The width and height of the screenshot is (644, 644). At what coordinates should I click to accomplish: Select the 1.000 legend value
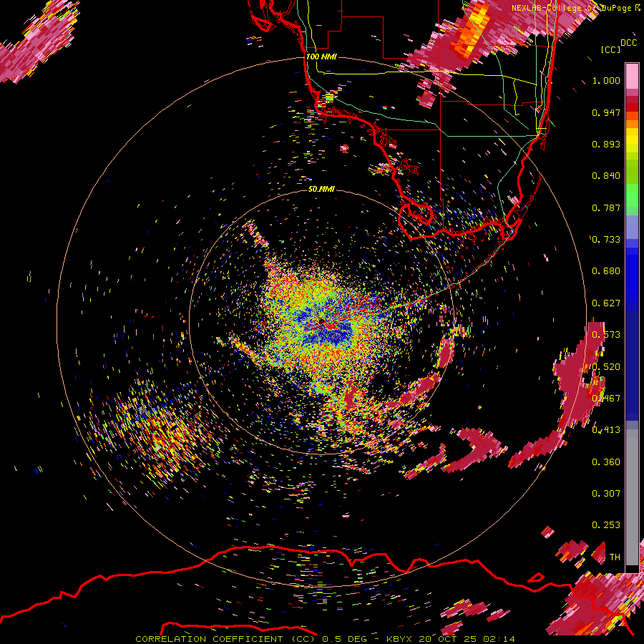point(606,80)
